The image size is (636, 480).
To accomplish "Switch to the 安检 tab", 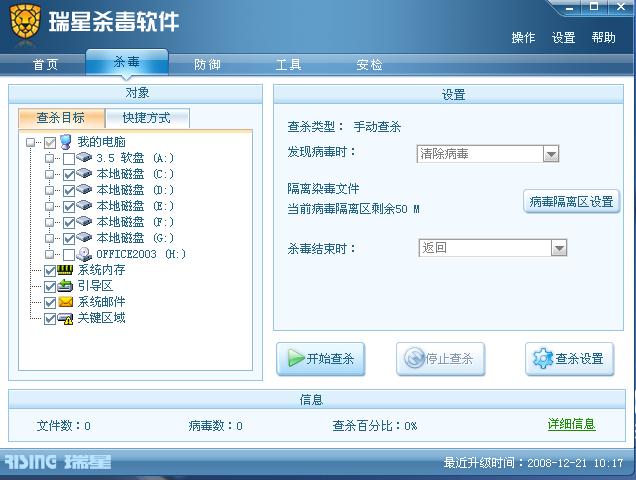I will (369, 65).
